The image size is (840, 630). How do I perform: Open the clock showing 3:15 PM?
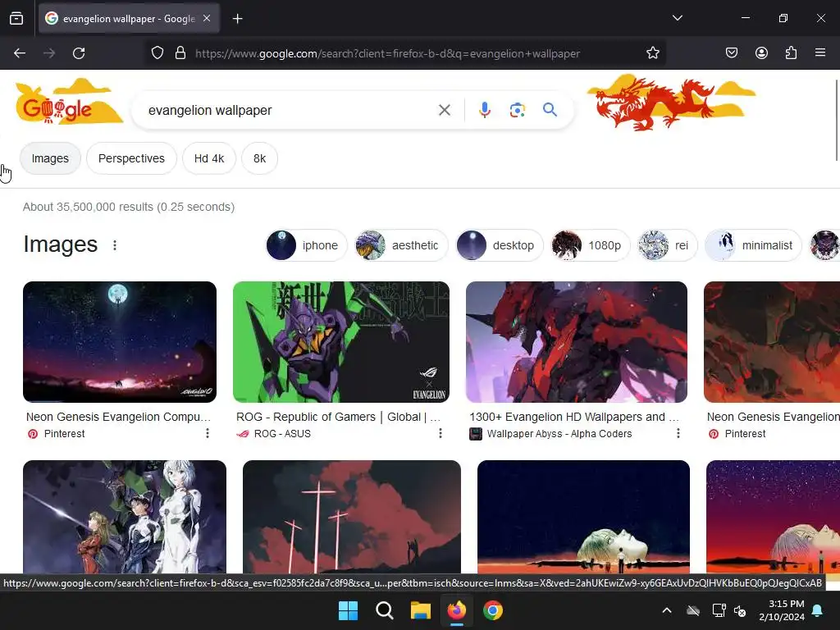tap(782, 610)
